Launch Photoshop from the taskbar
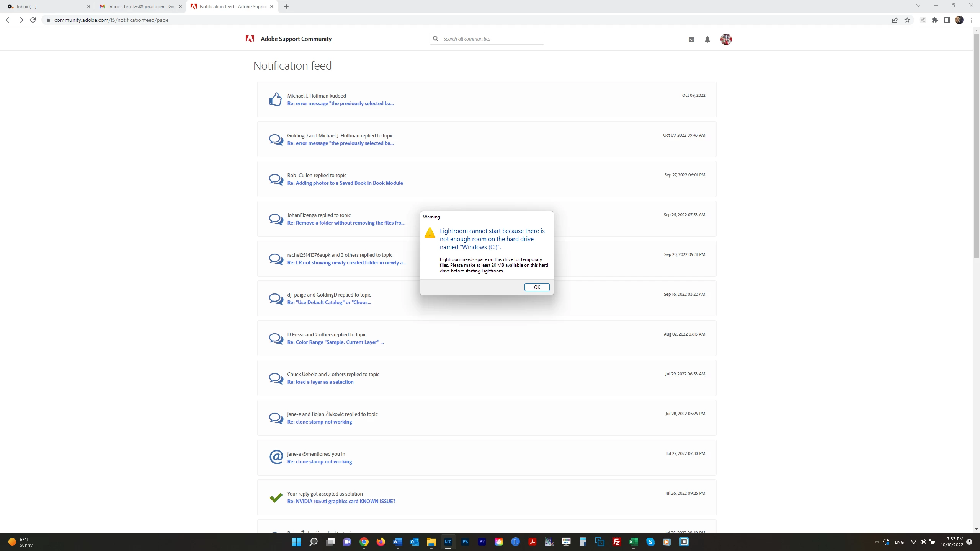 click(x=465, y=542)
